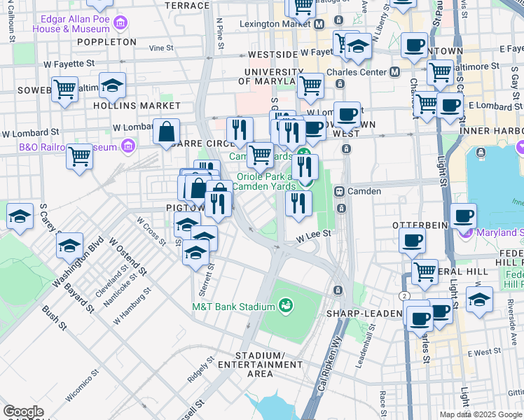Open the B&O Railroad Museum pin

pos(127,146)
